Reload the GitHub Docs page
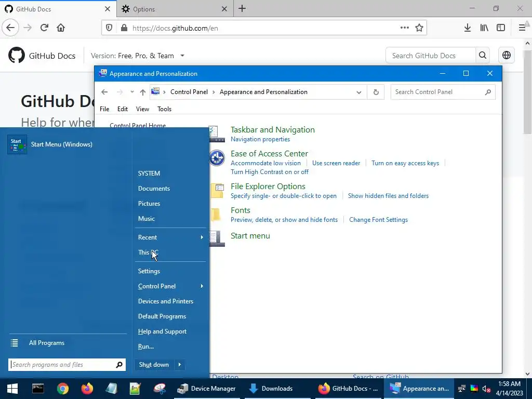 (44, 28)
